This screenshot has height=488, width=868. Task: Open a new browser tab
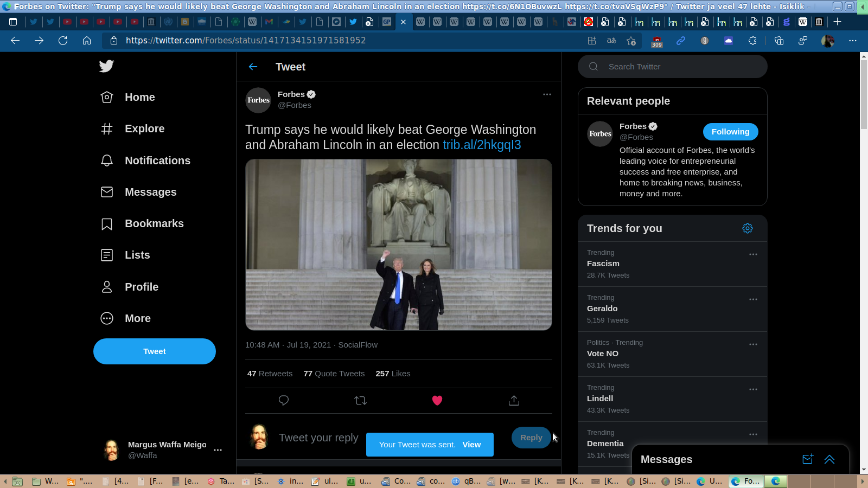click(x=837, y=22)
